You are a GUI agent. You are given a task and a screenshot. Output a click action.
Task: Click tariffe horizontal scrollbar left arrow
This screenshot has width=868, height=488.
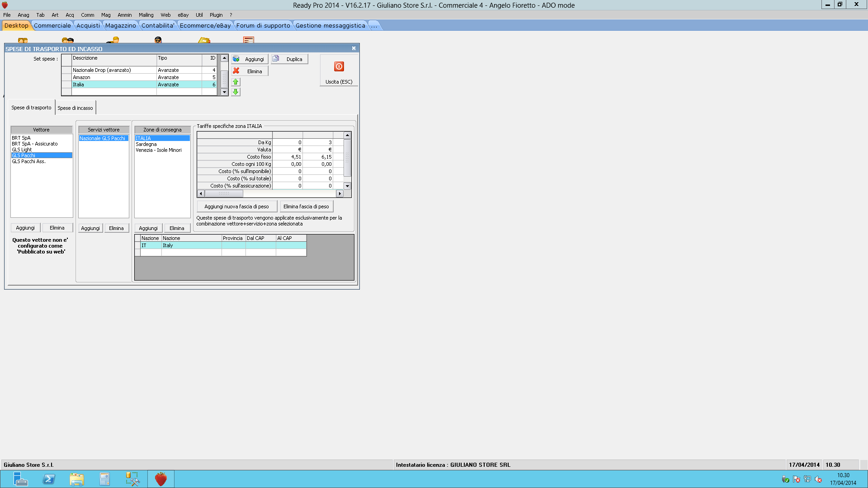click(201, 193)
